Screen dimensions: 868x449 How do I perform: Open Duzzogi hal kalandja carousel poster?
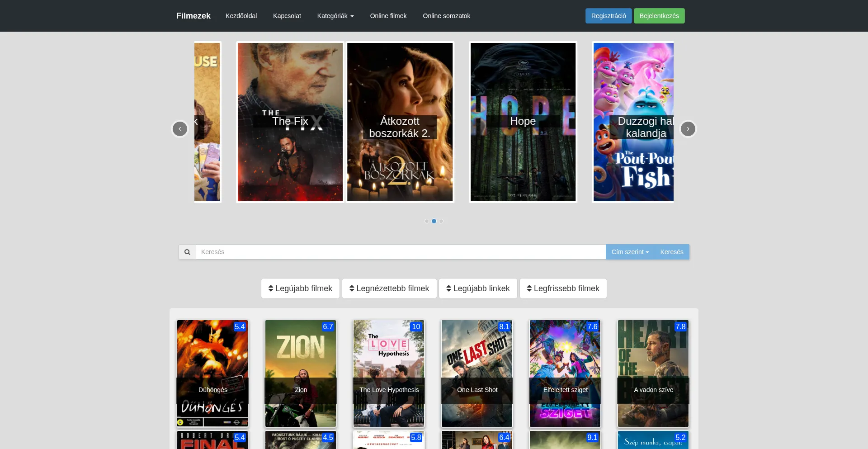click(633, 122)
